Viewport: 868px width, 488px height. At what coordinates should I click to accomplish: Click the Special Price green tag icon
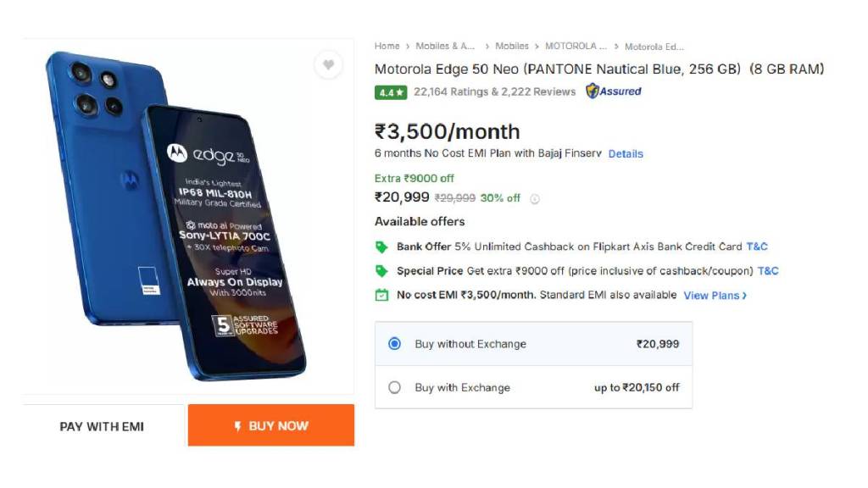[x=381, y=271]
